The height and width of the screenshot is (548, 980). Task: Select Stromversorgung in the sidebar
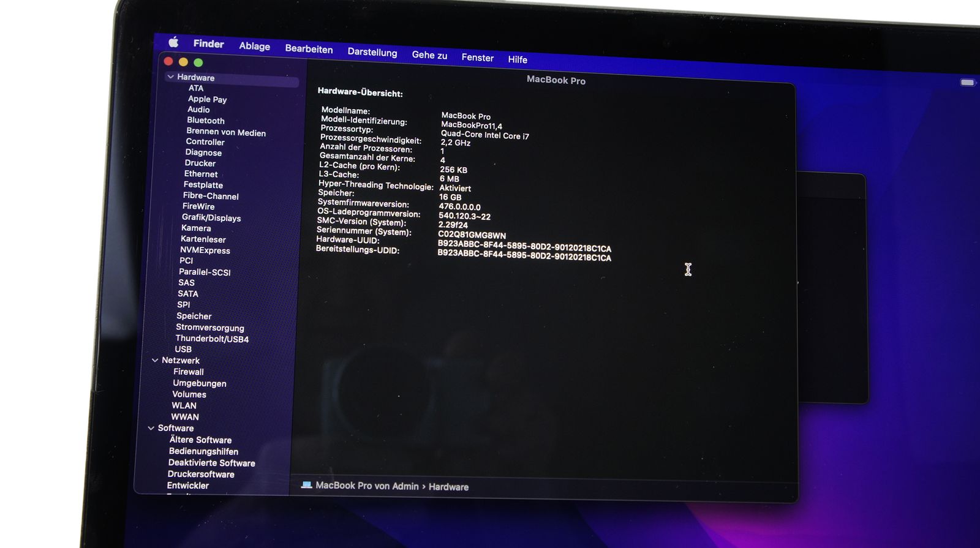[x=209, y=328]
